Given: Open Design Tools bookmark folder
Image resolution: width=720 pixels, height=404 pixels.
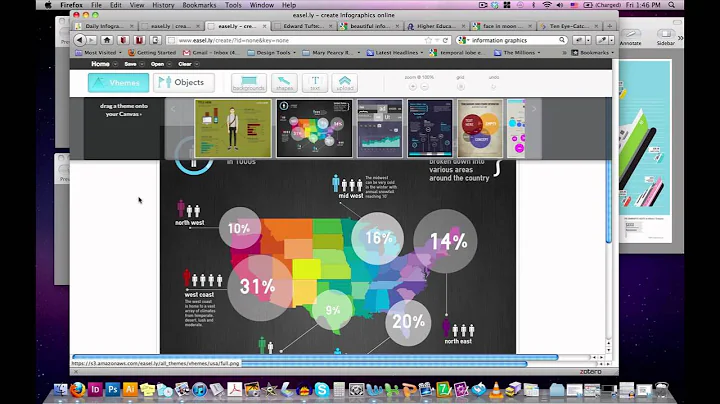Looking at the screenshot, I should 272,53.
